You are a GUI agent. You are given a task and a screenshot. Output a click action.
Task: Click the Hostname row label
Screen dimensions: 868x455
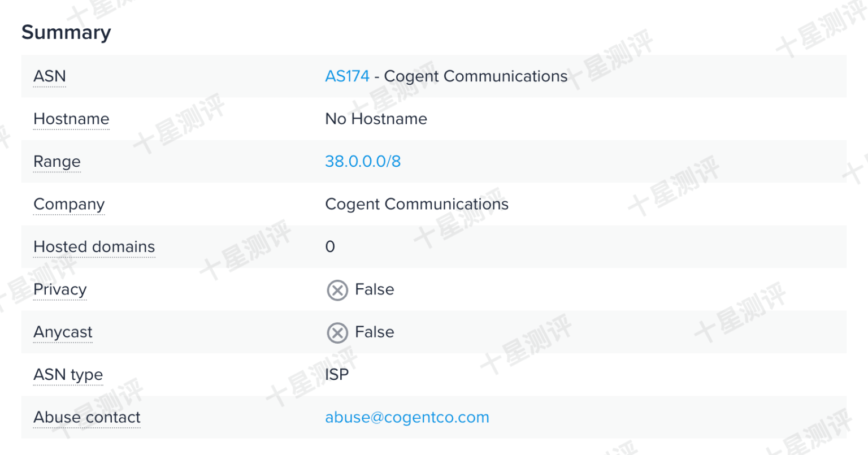(71, 119)
